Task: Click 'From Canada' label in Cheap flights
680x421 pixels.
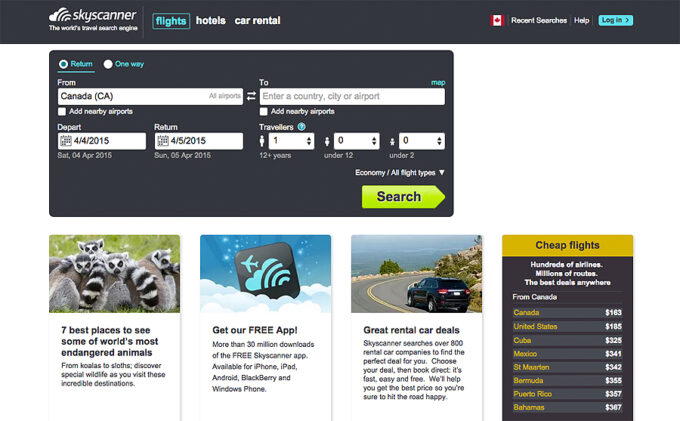Action: [535, 297]
